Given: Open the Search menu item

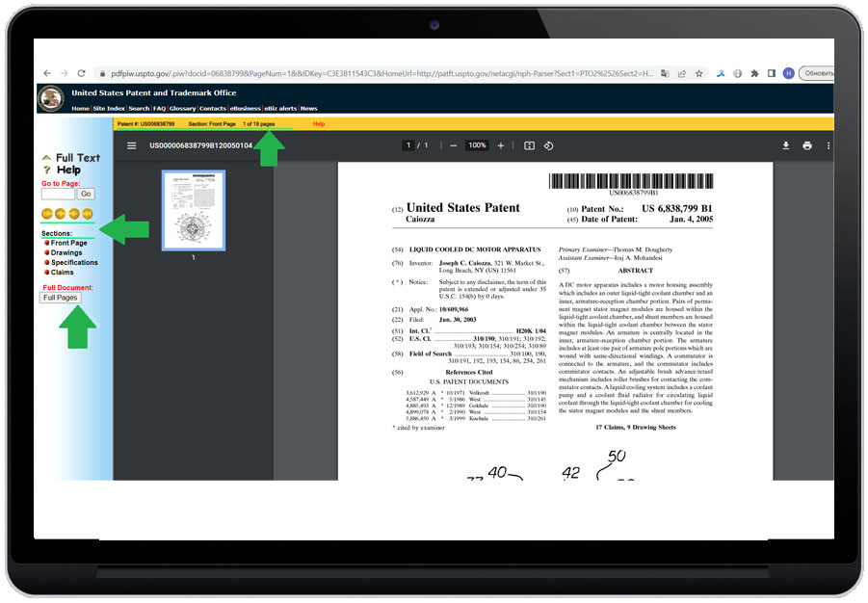Looking at the screenshot, I should click(x=138, y=109).
